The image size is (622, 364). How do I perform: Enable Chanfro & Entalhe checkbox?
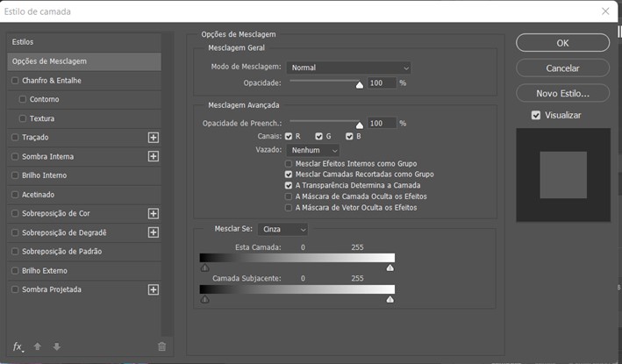[15, 81]
